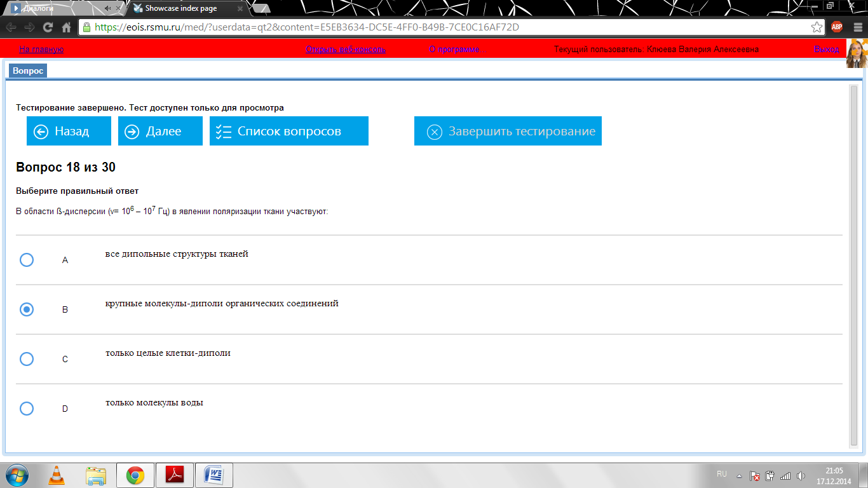This screenshot has height=488, width=868.
Task: Click the Назад button
Action: [x=69, y=131]
